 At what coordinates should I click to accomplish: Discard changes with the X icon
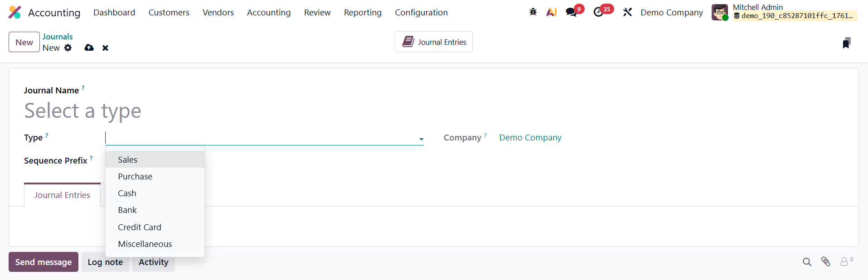[105, 48]
